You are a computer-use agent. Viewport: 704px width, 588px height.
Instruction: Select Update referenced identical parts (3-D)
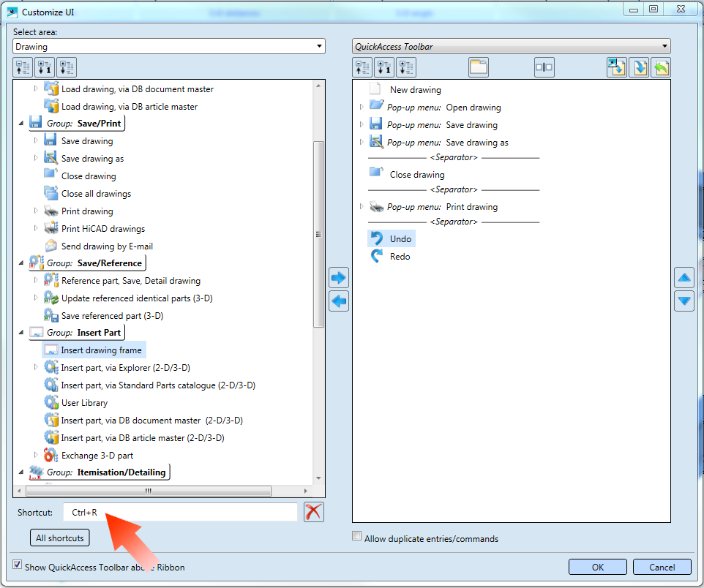137,298
